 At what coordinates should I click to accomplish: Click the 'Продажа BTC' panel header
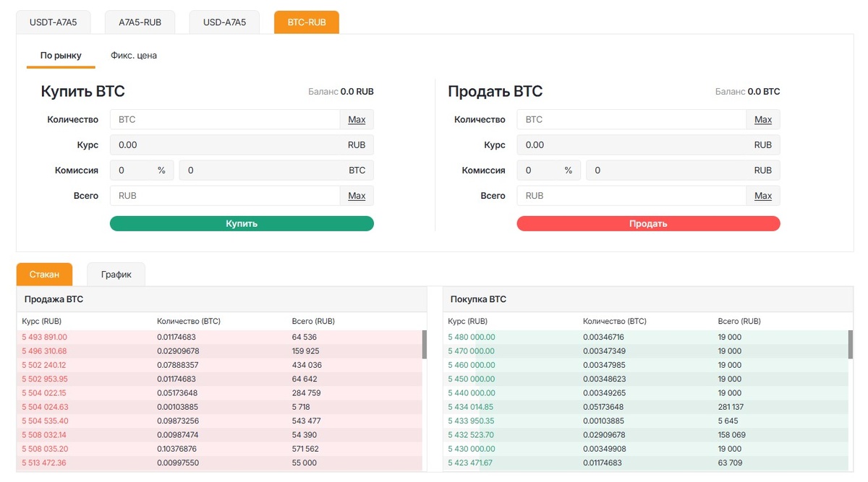(221, 299)
